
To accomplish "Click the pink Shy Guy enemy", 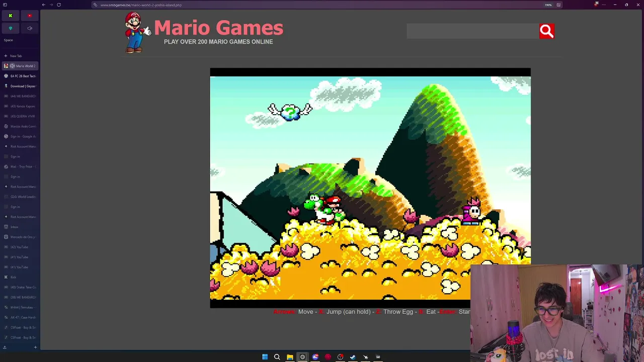I will coord(471,211).
